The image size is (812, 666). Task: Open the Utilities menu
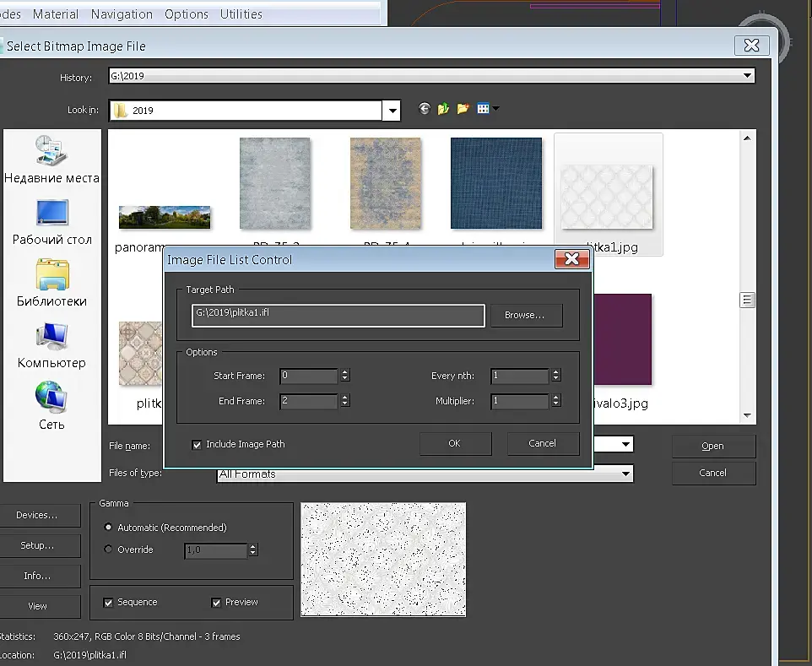(x=241, y=14)
